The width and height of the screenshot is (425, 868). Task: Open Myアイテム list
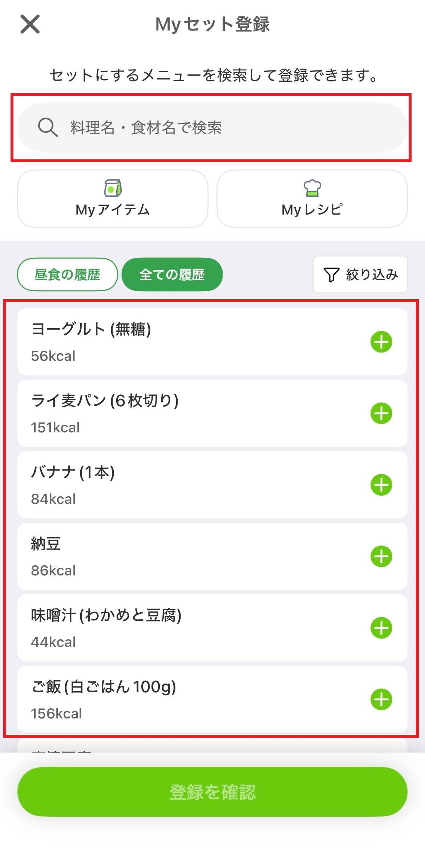coord(113,199)
